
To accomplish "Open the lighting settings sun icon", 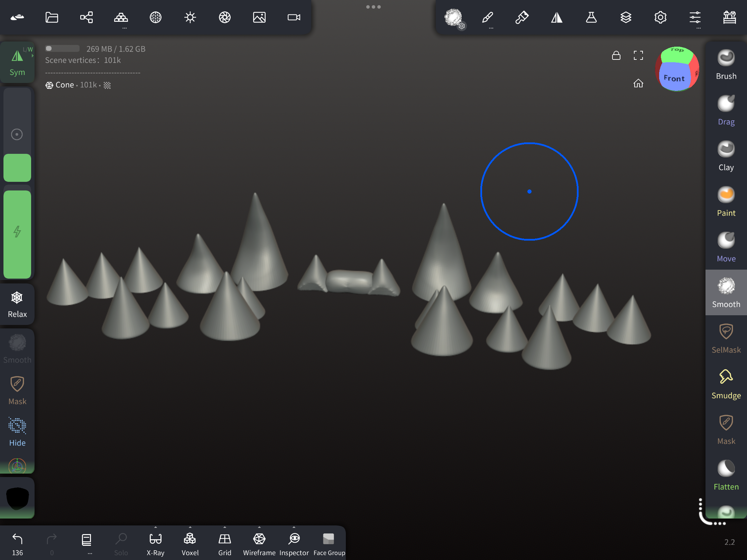I will [x=190, y=17].
